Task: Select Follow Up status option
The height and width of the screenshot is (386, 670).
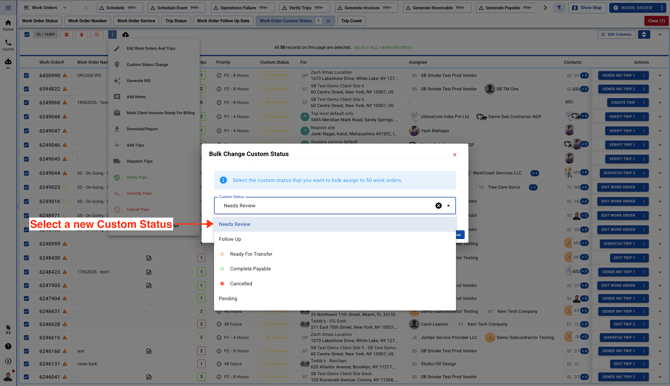Action: (x=335, y=239)
